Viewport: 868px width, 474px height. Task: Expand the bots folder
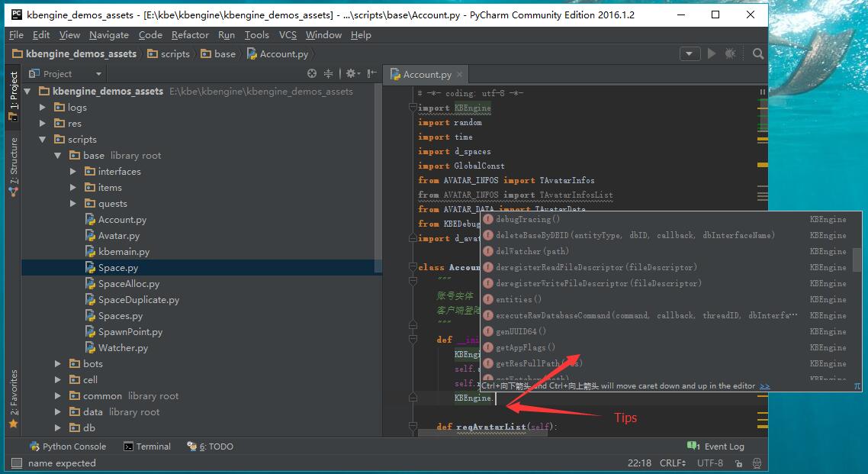coord(57,364)
